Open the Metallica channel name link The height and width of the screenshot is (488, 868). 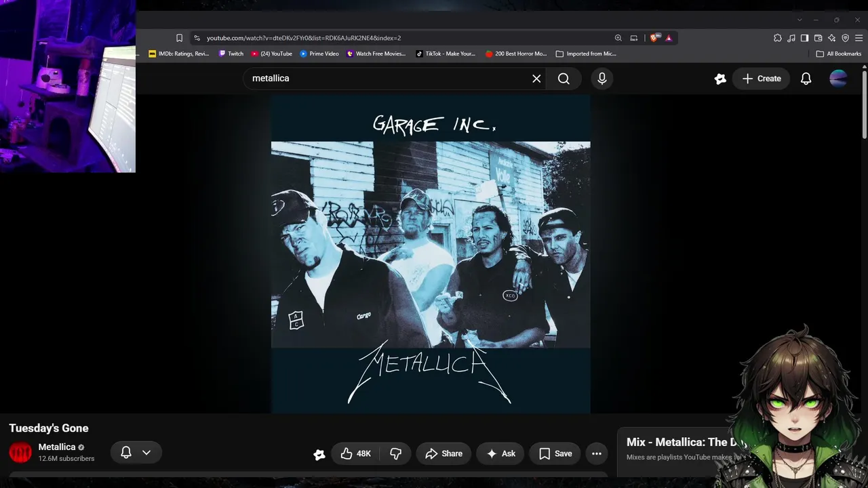(57, 447)
